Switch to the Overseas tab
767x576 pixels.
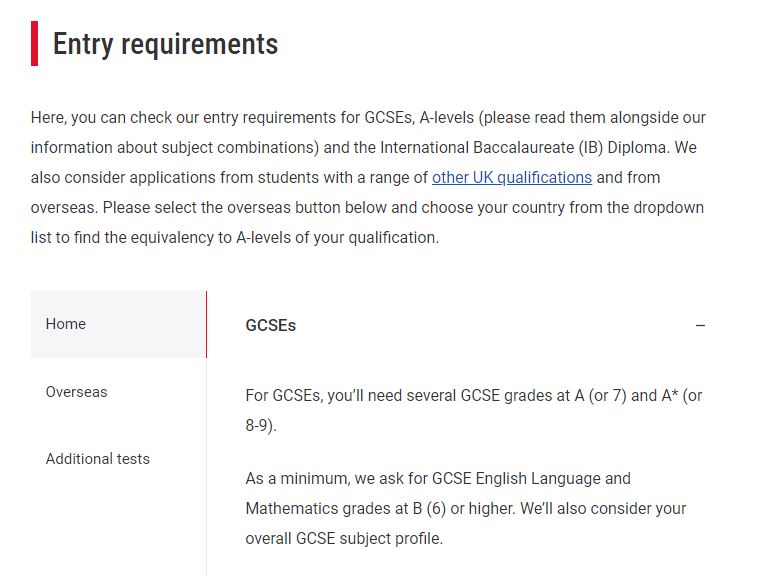point(76,392)
